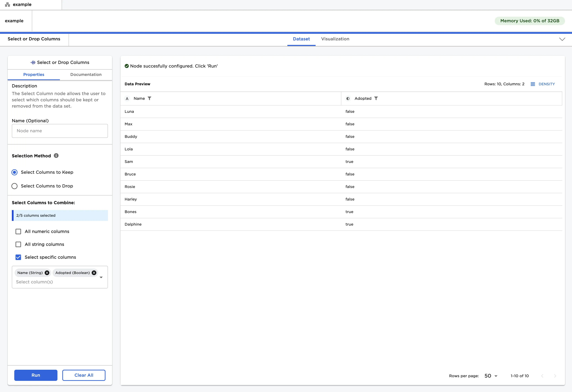572x392 pixels.
Task: Choose the Select Columns to Drop option
Action: pos(14,186)
